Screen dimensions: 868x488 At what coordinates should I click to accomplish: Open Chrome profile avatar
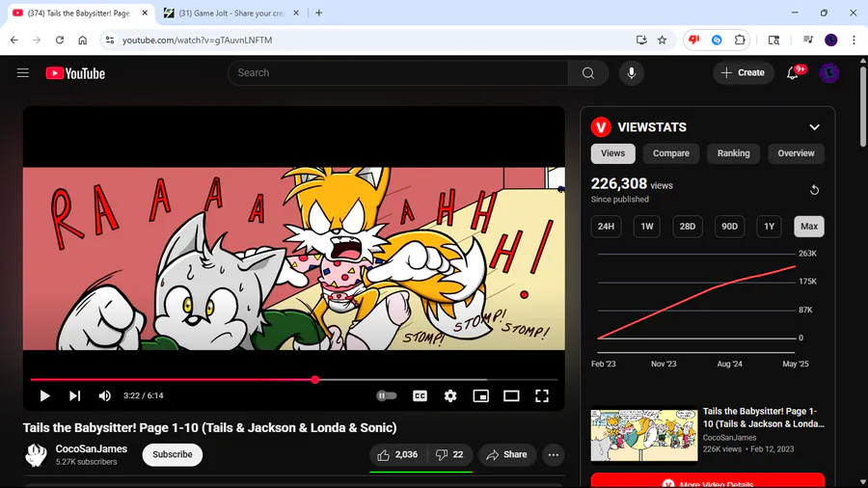[831, 40]
